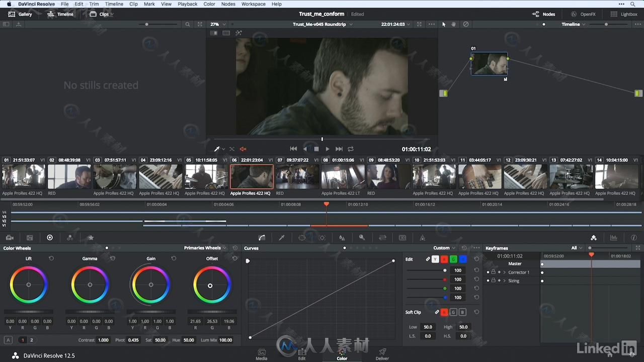This screenshot has width=644, height=362.
Task: Open the Power Window palette
Action: 302,238
